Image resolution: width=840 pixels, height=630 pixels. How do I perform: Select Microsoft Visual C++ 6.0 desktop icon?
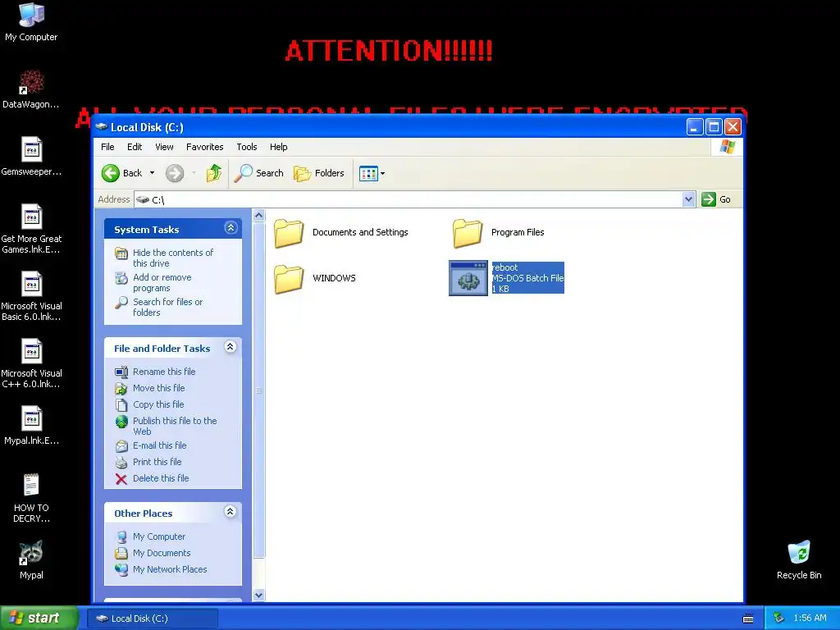[31, 363]
